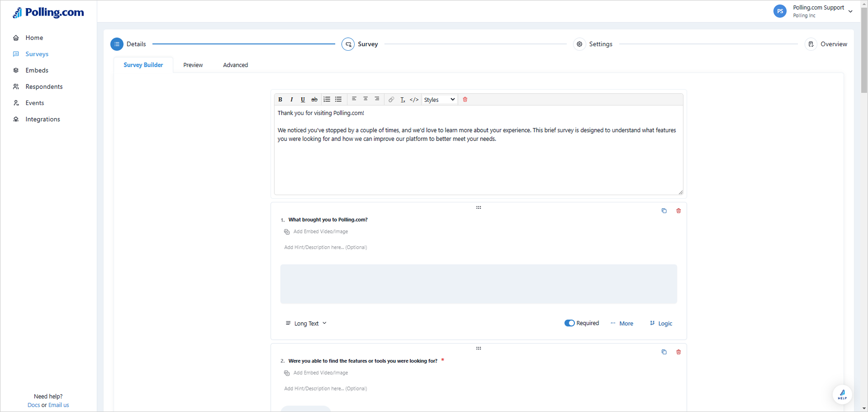Clear text formatting
The width and height of the screenshot is (868, 412).
click(x=403, y=100)
